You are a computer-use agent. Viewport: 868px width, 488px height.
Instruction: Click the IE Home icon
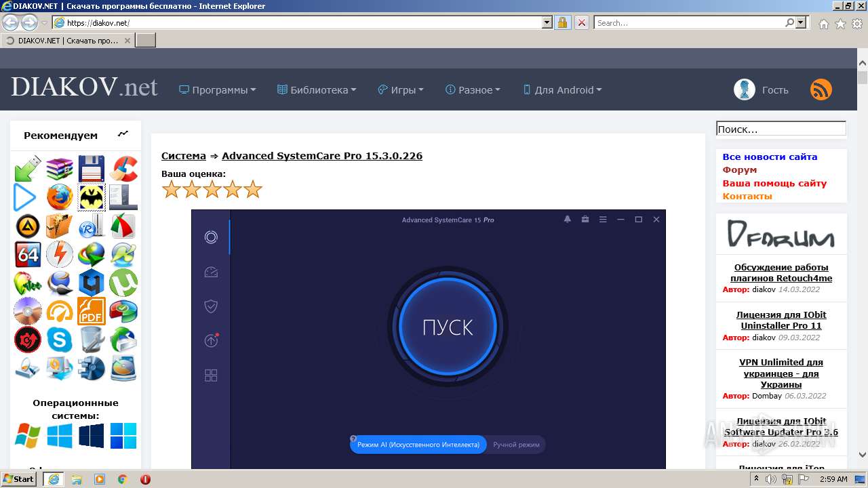point(823,23)
